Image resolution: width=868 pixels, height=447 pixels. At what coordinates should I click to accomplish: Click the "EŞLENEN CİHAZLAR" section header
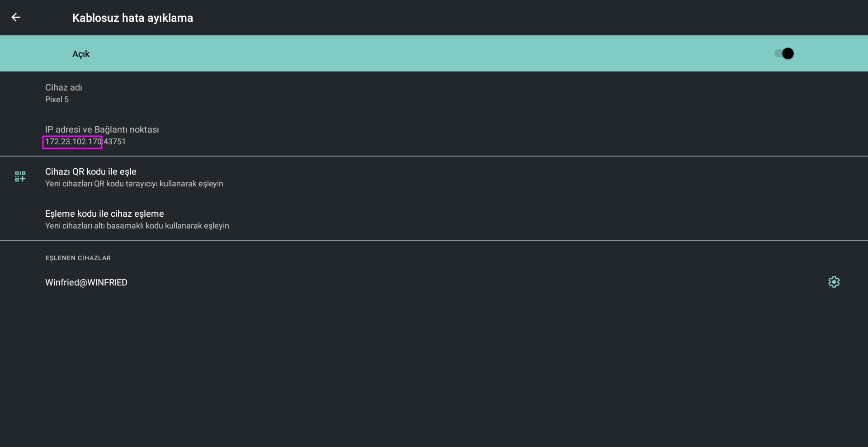pyautogui.click(x=78, y=258)
